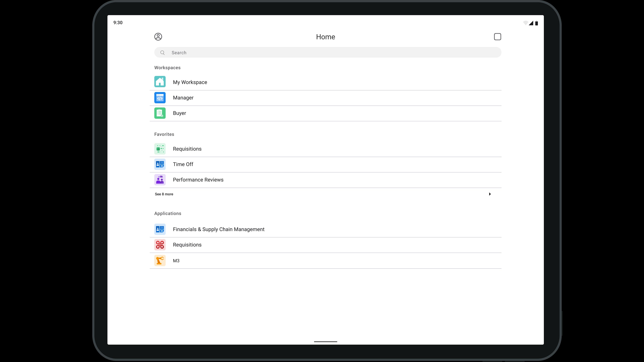Click the orange M3 robot arm icon

pos(160,261)
